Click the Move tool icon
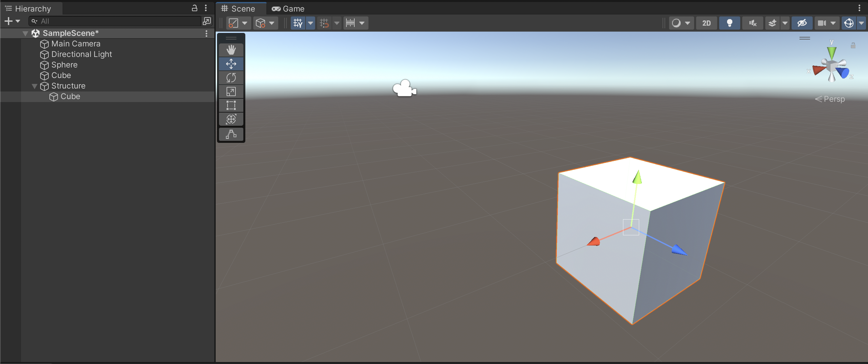868x364 pixels. [231, 64]
